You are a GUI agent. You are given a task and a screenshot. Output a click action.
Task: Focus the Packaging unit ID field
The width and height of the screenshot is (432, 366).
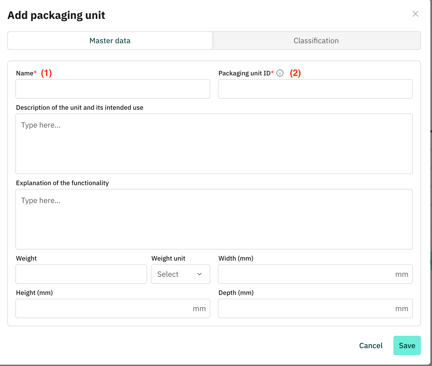pos(315,89)
